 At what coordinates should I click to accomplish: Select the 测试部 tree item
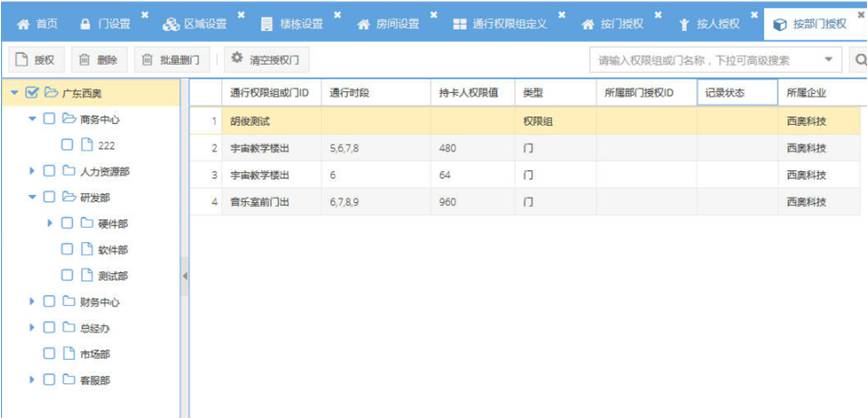[113, 276]
